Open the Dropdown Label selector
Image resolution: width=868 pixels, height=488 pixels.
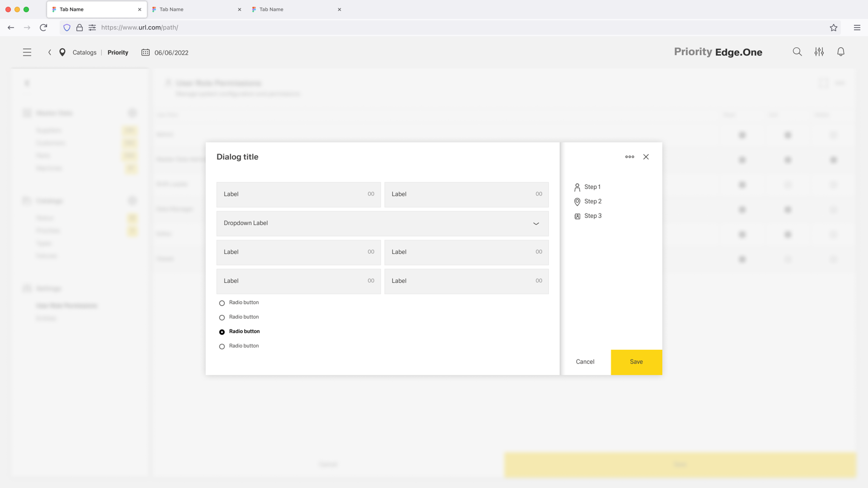coord(382,224)
